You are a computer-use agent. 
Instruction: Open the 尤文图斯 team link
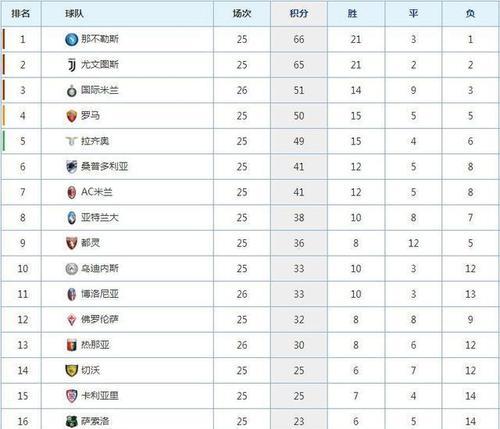pos(100,65)
